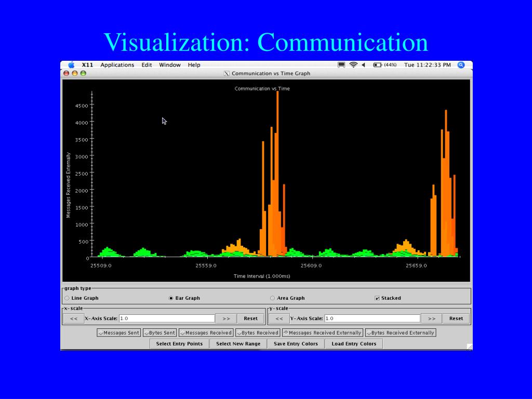Open the Edit menu
The image size is (532, 399).
click(147, 65)
